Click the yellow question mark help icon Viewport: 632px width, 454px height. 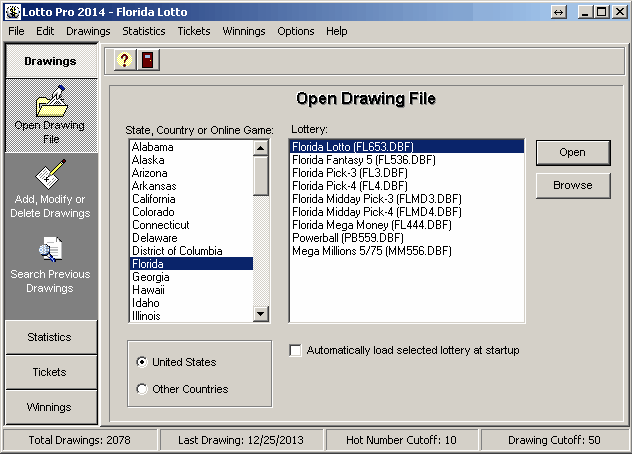(125, 60)
